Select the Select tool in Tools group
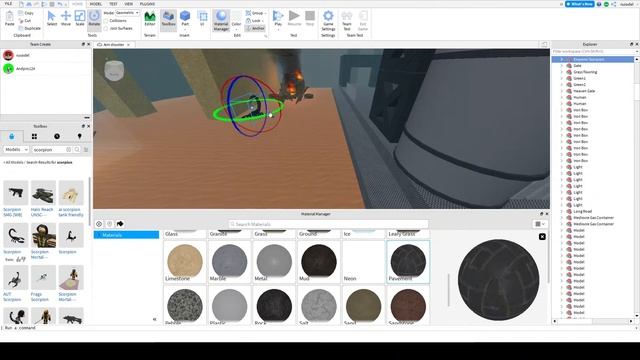 [x=51, y=18]
